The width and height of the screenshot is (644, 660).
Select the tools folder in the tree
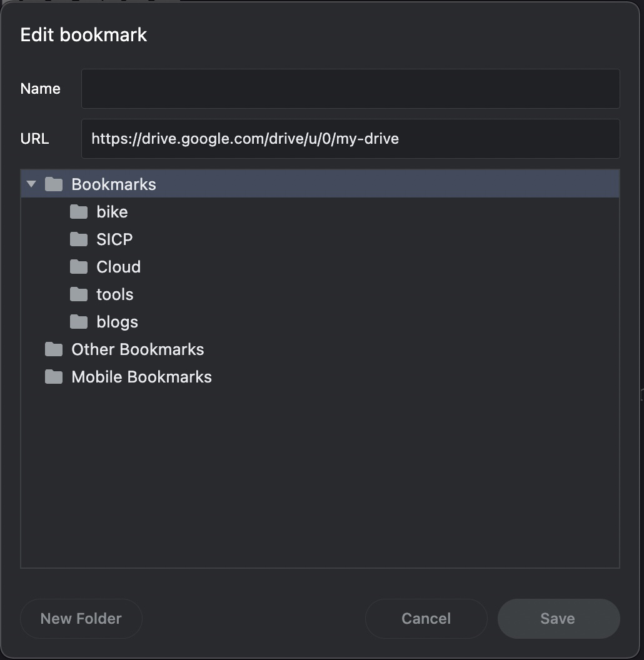pyautogui.click(x=115, y=294)
